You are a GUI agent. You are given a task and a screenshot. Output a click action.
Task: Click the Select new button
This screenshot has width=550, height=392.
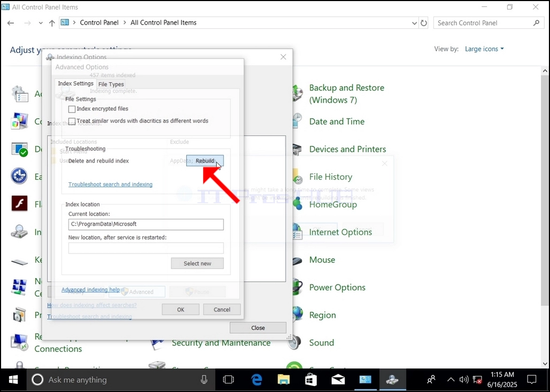point(197,263)
